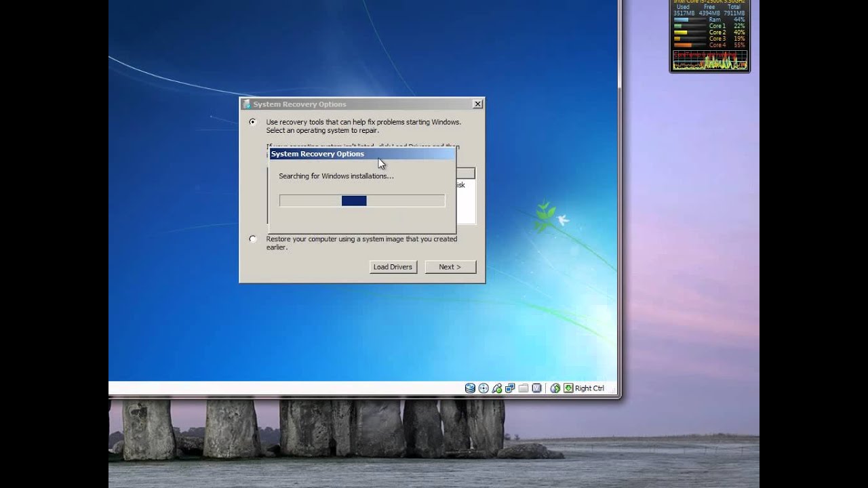The width and height of the screenshot is (868, 488).
Task: Click the network adapters icon in status bar
Action: [x=510, y=388]
